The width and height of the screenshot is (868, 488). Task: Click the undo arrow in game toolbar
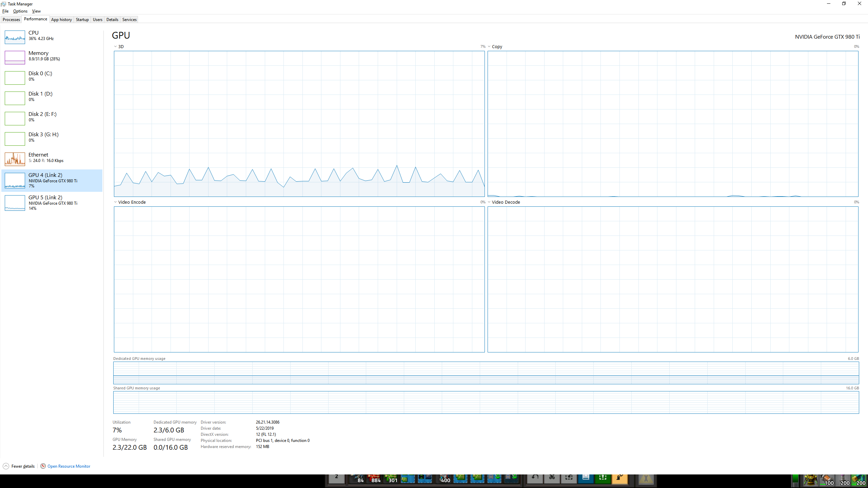[x=535, y=477]
